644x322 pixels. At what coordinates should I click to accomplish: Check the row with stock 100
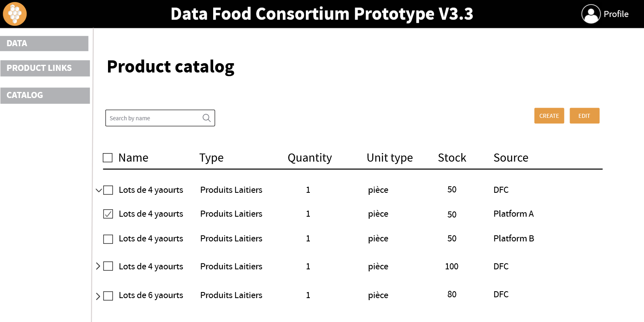(x=108, y=266)
